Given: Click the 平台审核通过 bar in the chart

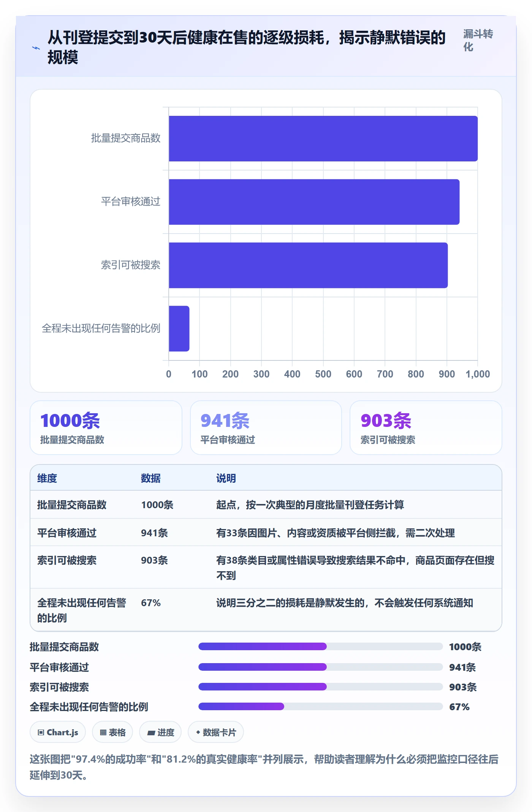Looking at the screenshot, I should tap(314, 202).
